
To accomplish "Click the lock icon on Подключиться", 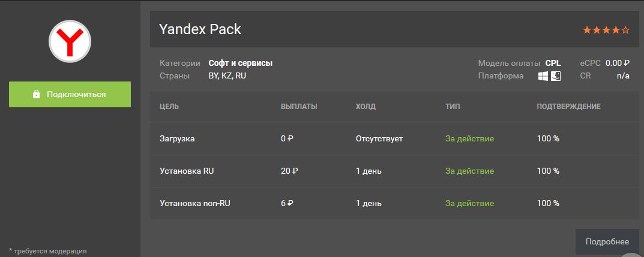I will point(36,95).
